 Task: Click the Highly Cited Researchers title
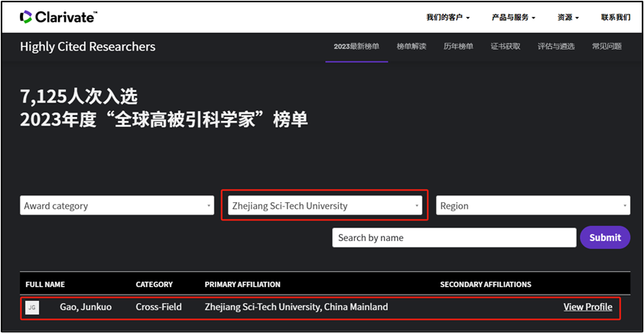click(87, 47)
